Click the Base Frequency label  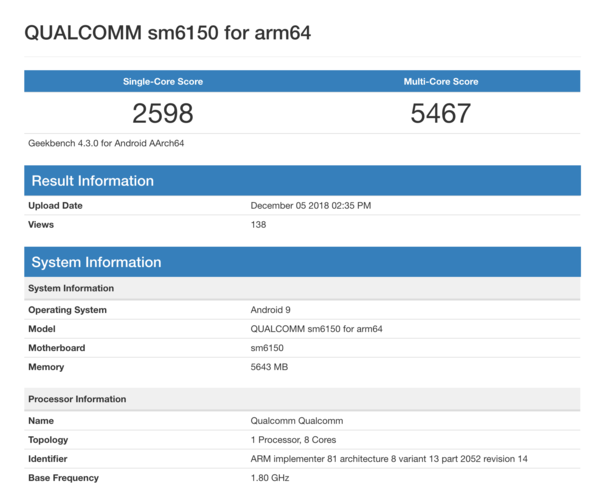[x=64, y=478]
